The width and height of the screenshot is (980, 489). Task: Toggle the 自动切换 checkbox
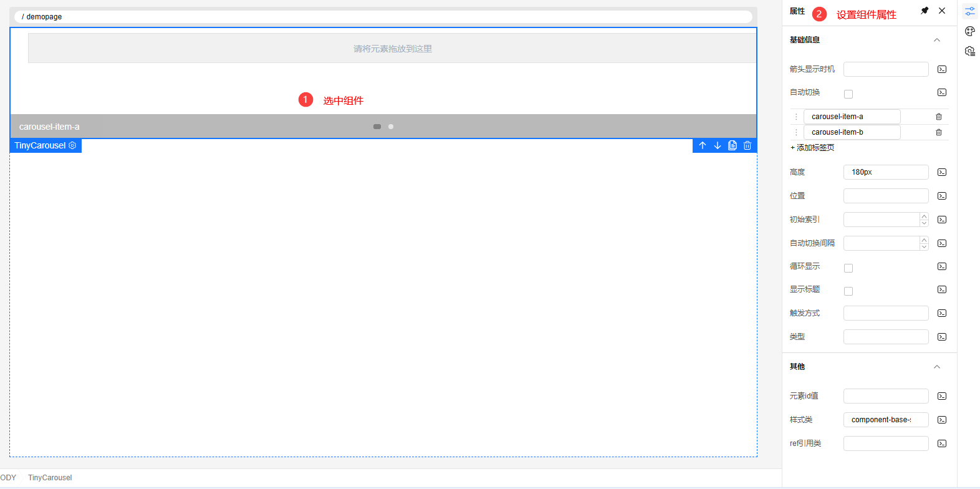[x=848, y=94]
